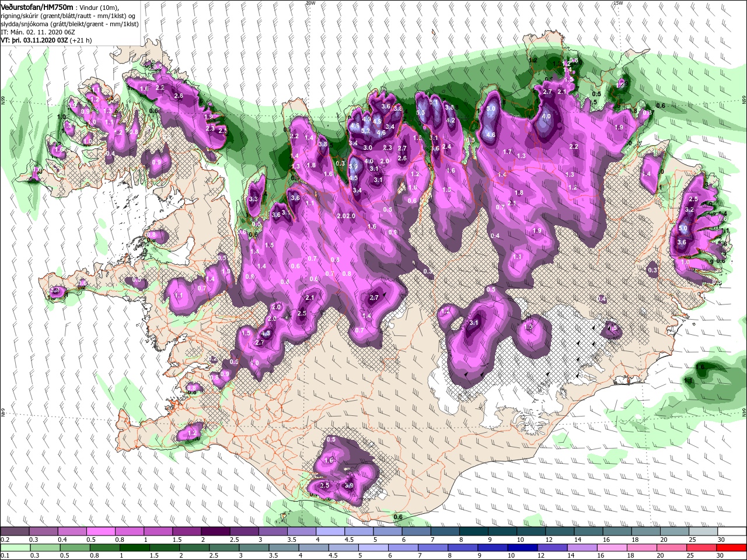
Task: Click the '5.7' snowfall value on the map
Action: (366, 131)
